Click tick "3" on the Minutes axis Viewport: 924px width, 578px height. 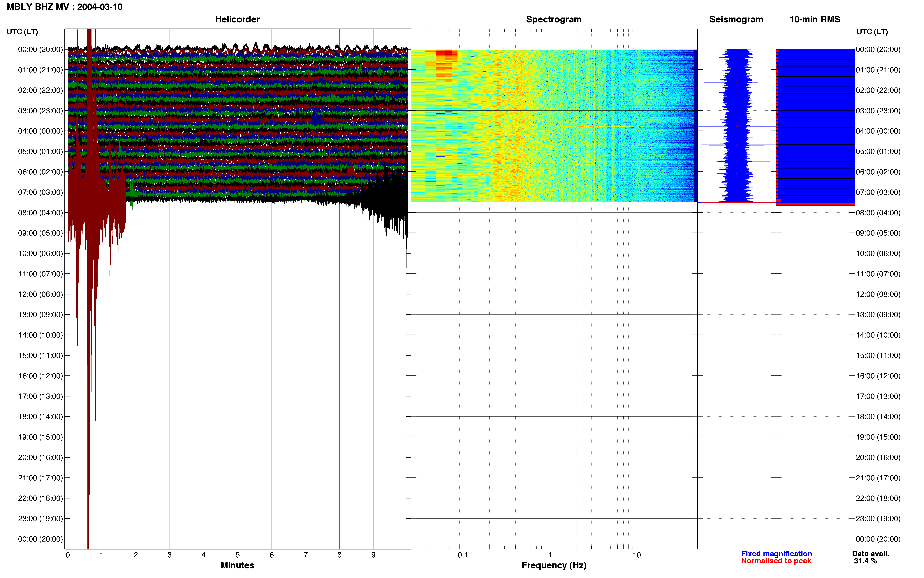point(170,555)
